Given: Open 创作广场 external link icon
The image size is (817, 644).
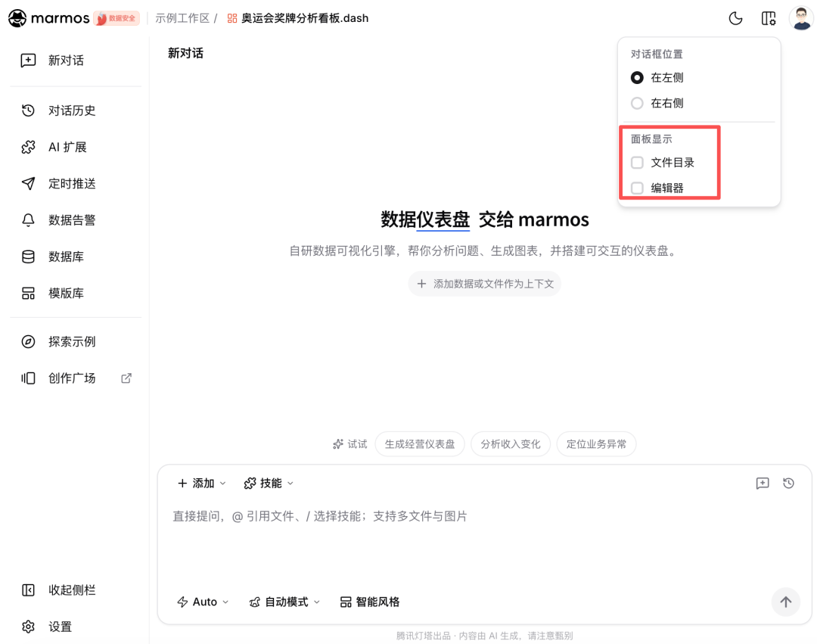Looking at the screenshot, I should [126, 378].
